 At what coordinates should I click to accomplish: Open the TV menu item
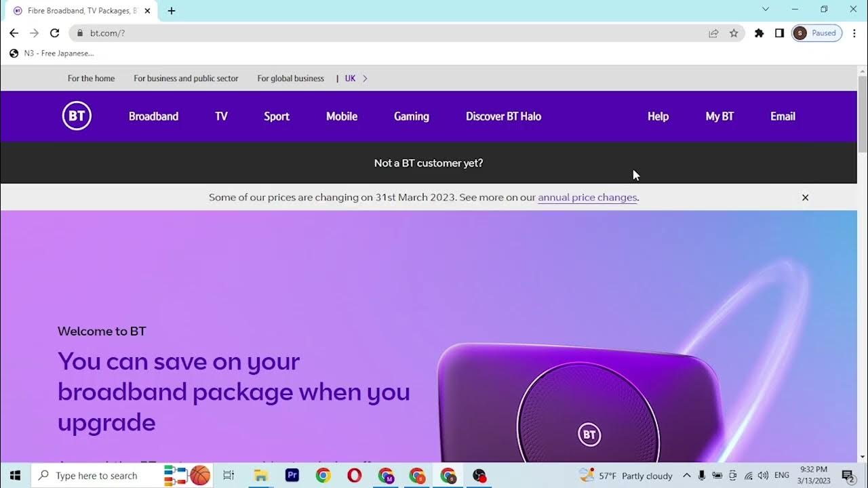(221, 117)
